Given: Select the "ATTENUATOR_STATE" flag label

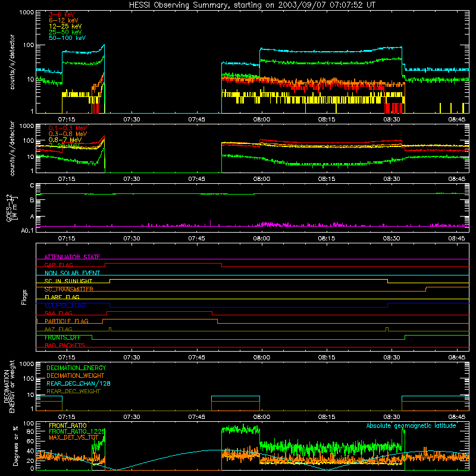Looking at the screenshot, I should tap(72, 257).
